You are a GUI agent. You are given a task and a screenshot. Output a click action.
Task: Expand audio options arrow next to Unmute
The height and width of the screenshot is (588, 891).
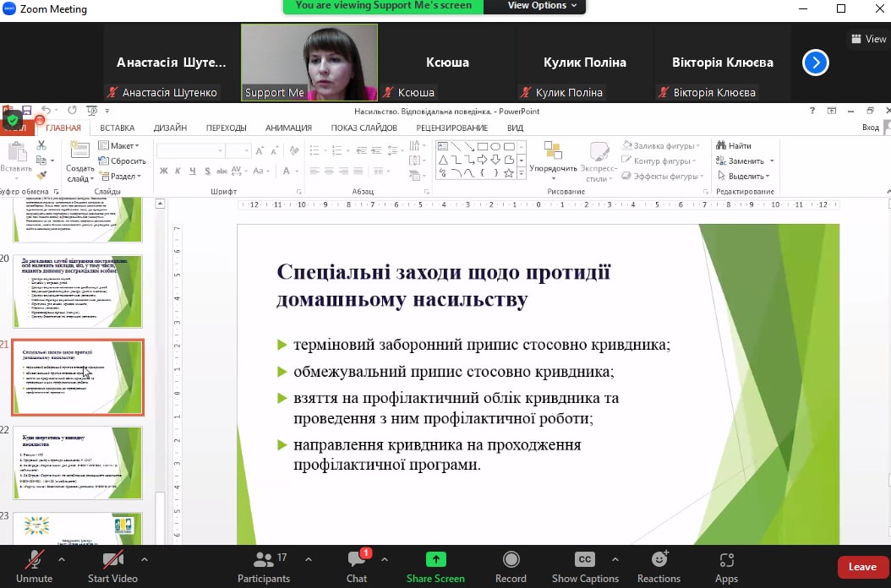coord(61,558)
